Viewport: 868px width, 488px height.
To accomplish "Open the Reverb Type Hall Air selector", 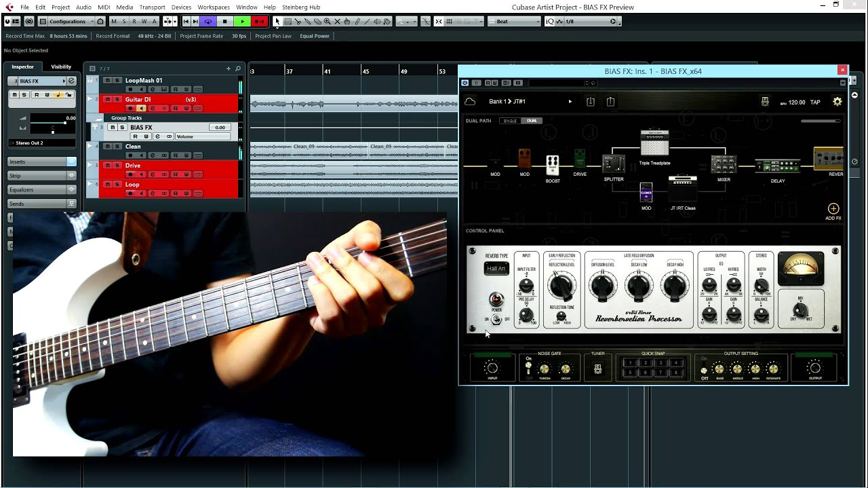I will pos(496,269).
